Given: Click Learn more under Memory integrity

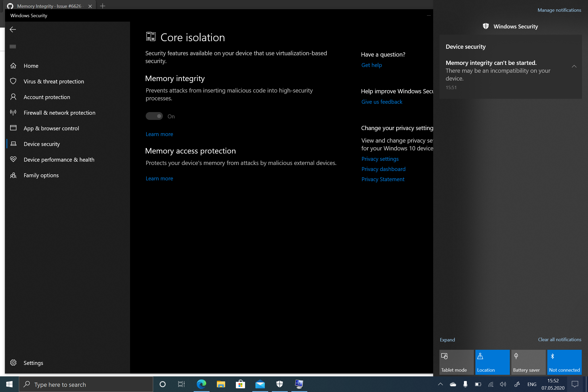Looking at the screenshot, I should (159, 134).
